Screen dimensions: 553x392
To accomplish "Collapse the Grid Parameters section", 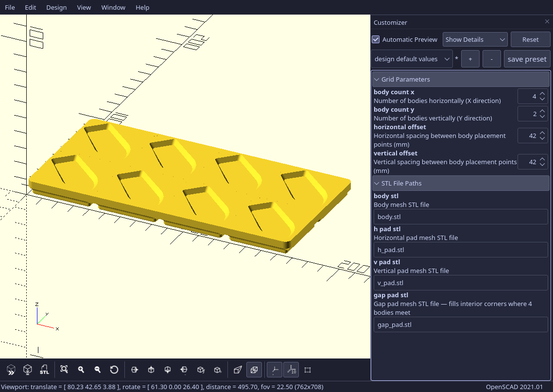I will tap(461, 79).
